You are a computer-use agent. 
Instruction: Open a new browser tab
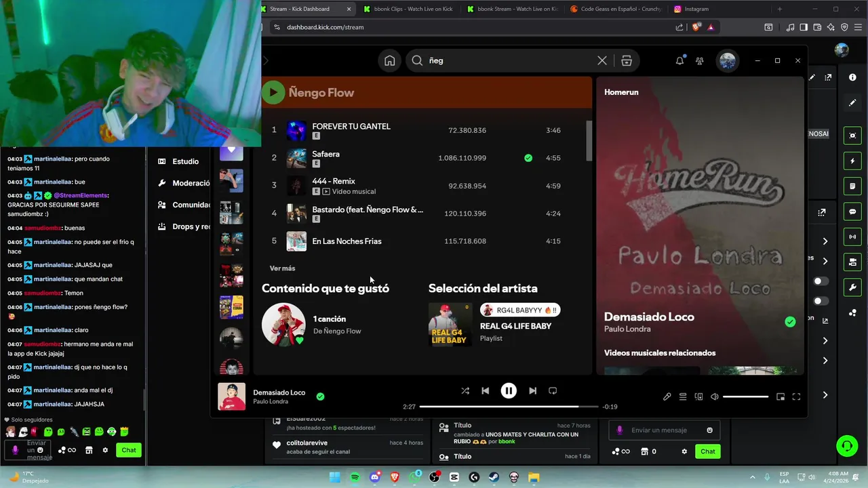click(779, 9)
